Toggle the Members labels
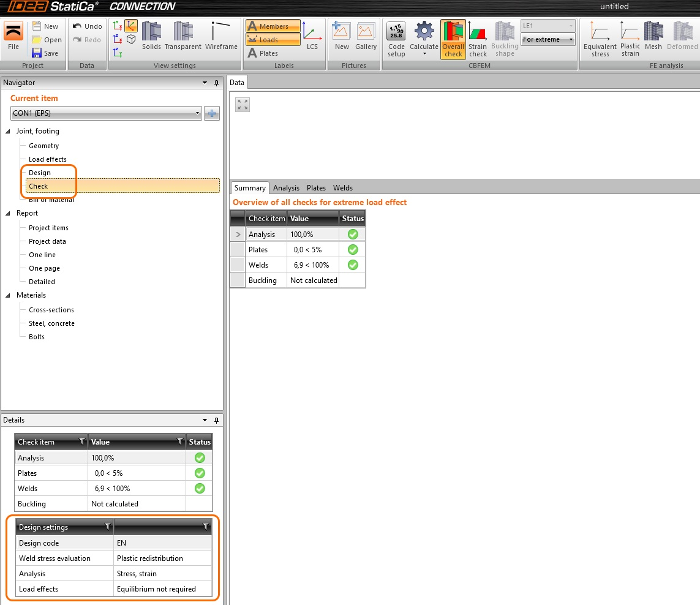 pyautogui.click(x=273, y=26)
